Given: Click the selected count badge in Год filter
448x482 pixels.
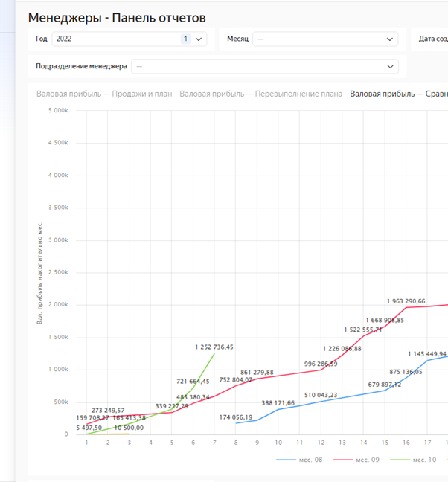Looking at the screenshot, I should coord(185,39).
